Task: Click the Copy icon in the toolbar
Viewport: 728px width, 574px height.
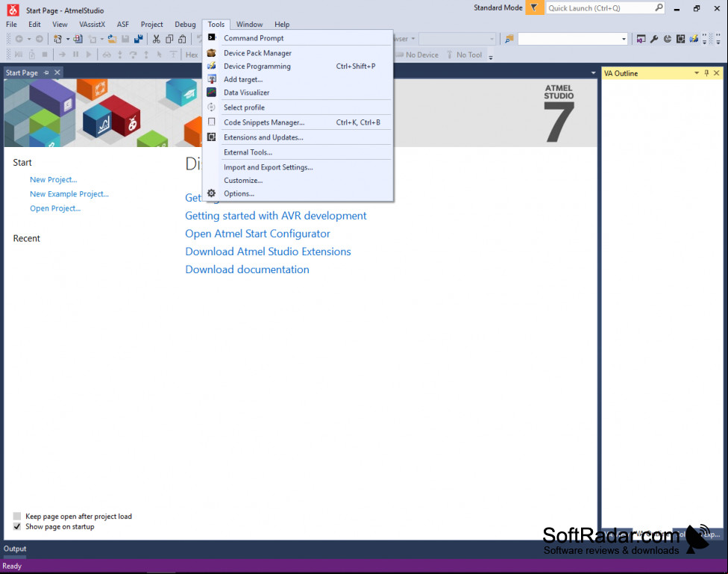Action: [x=169, y=39]
